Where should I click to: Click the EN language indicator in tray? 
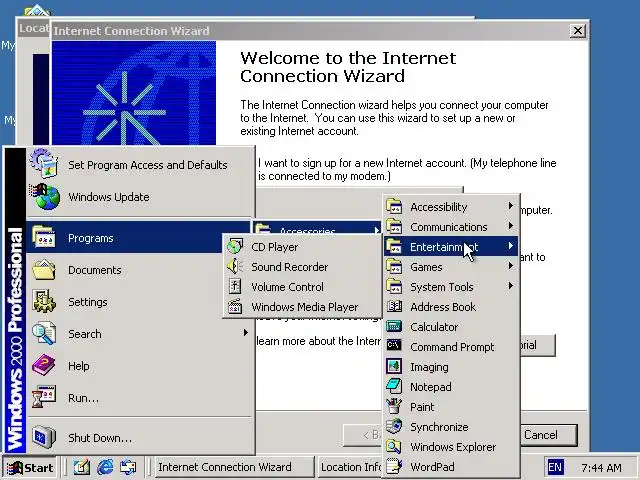[x=554, y=467]
